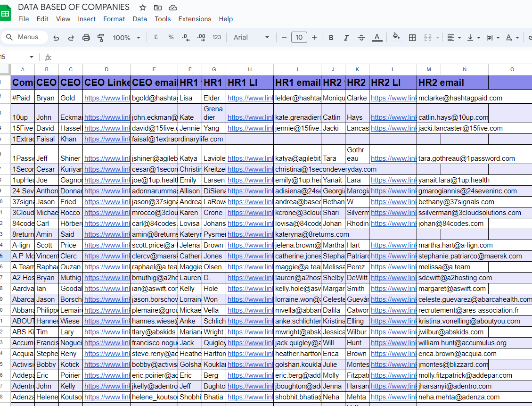
Task: Decrease decimal places
Action: click(186, 37)
